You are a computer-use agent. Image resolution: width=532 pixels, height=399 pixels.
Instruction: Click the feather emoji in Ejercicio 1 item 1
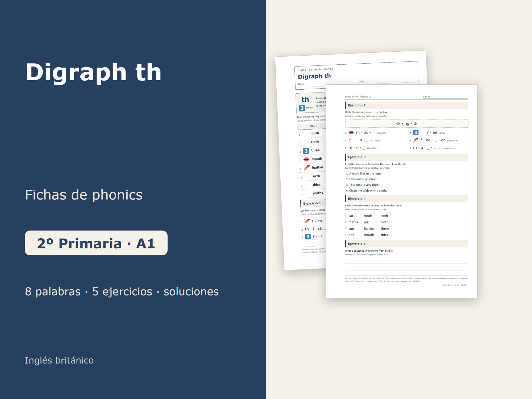pos(307,221)
